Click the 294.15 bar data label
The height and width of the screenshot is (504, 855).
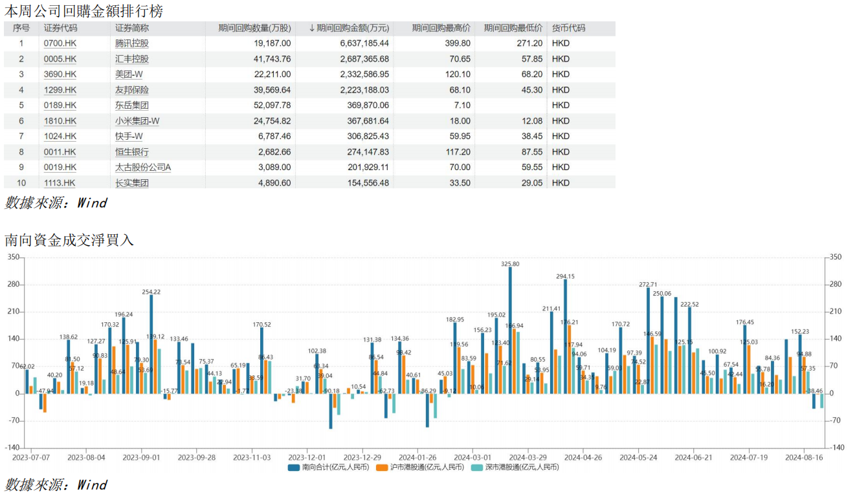[x=565, y=276]
